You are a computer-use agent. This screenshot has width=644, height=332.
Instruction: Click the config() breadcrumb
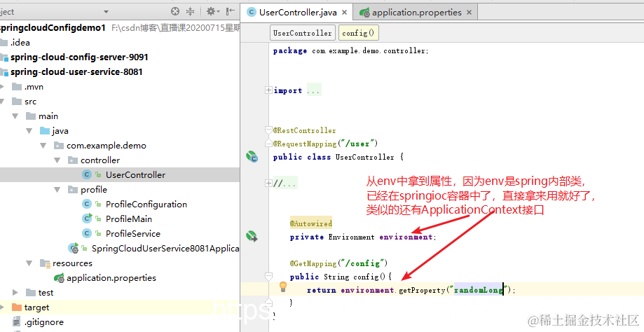pyautogui.click(x=358, y=33)
